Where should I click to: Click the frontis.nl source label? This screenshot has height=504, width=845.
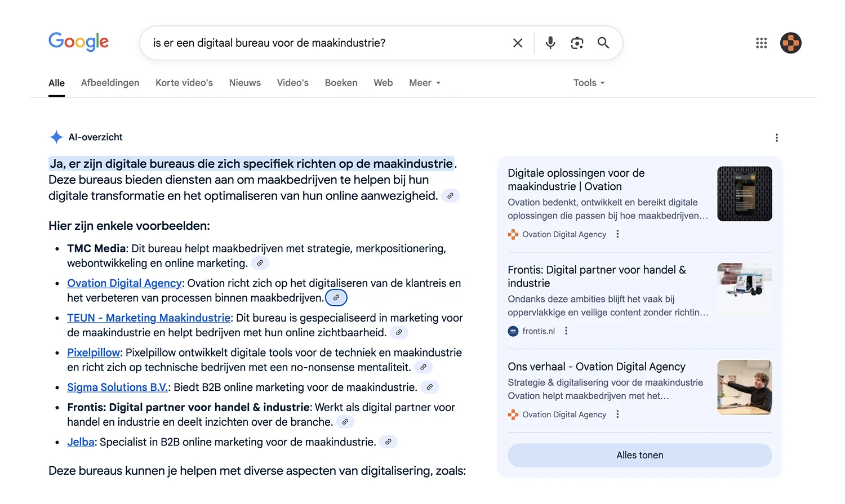click(x=539, y=331)
